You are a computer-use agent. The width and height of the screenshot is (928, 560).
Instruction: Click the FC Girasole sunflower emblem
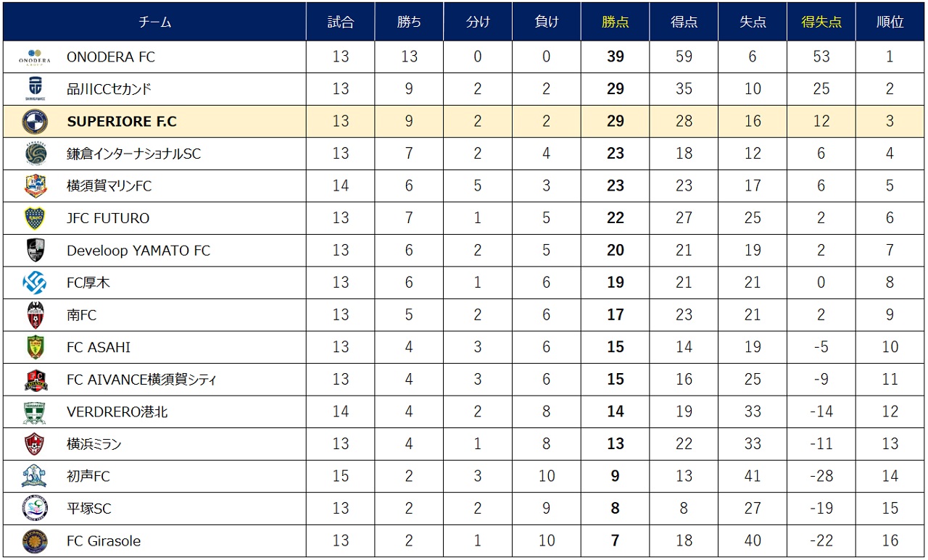(x=35, y=541)
